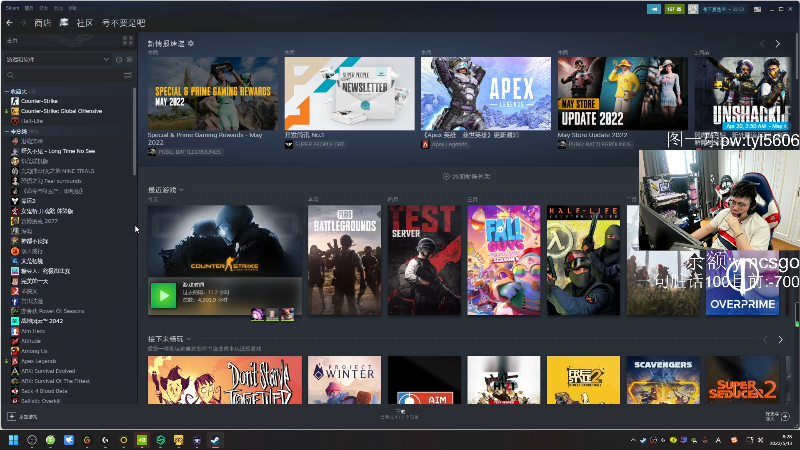The height and width of the screenshot is (450, 800).
Task: Switch to Big Picture mode icon
Action: coord(757,9)
